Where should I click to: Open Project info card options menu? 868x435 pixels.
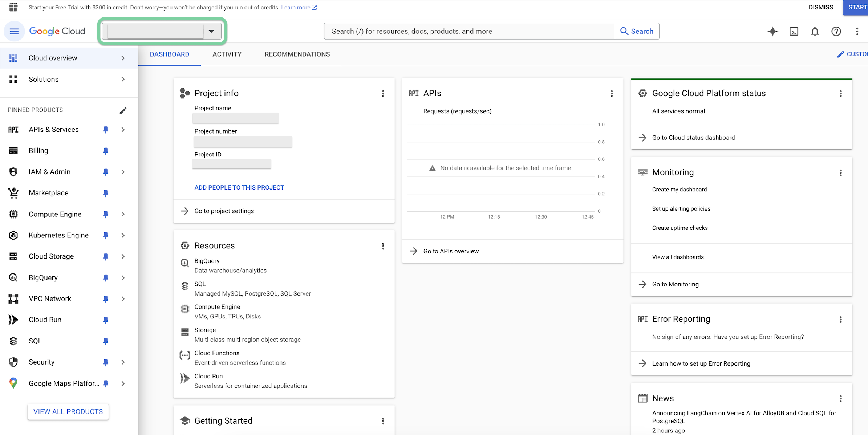383,94
